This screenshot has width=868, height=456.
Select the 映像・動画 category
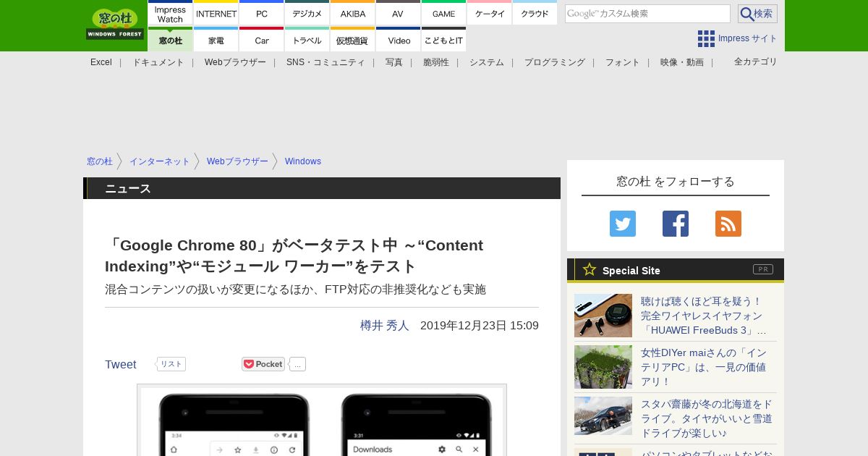682,62
